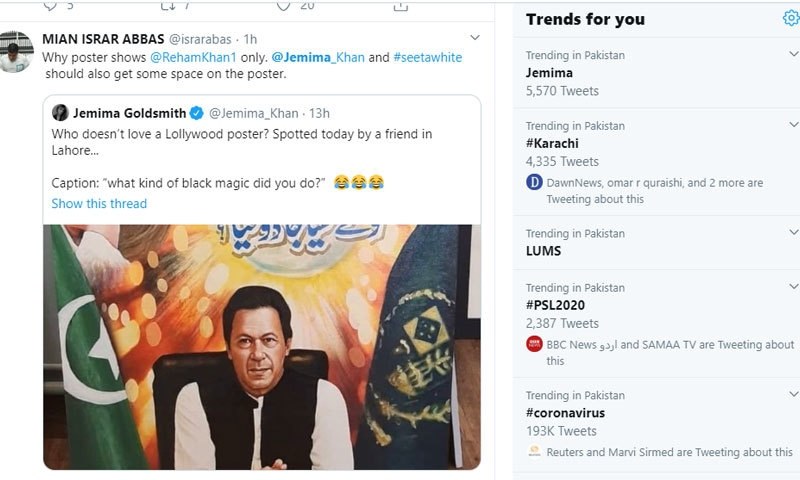Expand the more-options chevron on Mian Israr's tweet
Image resolution: width=800 pixels, height=480 pixels.
coord(475,38)
